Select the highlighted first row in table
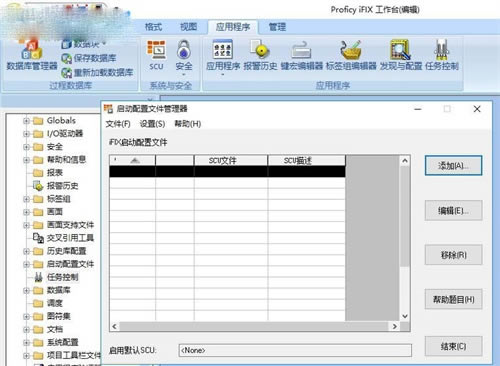The height and width of the screenshot is (366, 500). 227,171
